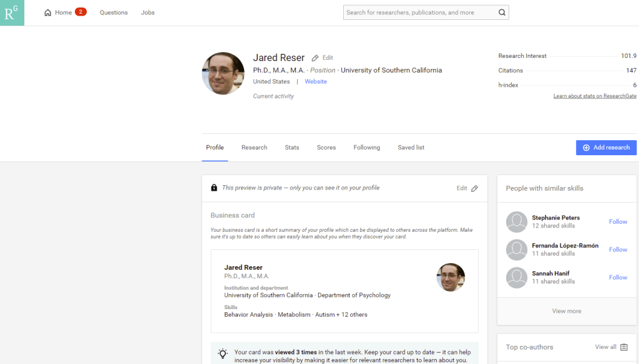Click the search magnifier icon
The image size is (639, 364).
(502, 12)
